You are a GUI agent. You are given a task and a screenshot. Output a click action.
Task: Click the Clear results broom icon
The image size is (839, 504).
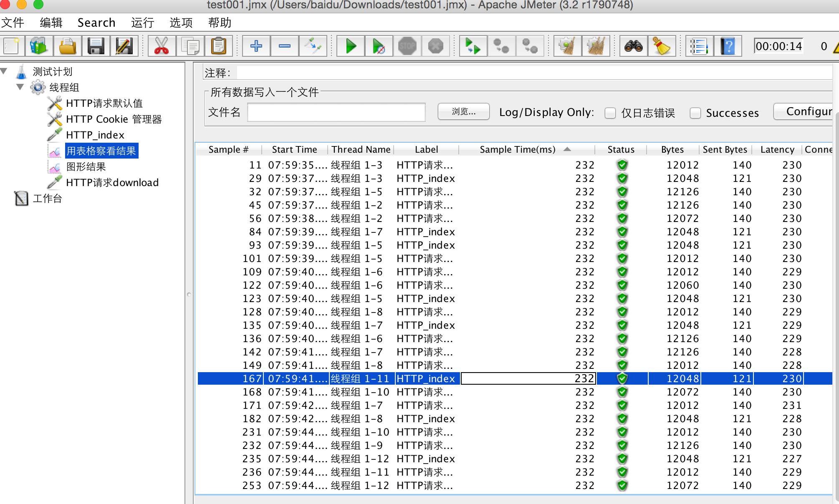(567, 46)
